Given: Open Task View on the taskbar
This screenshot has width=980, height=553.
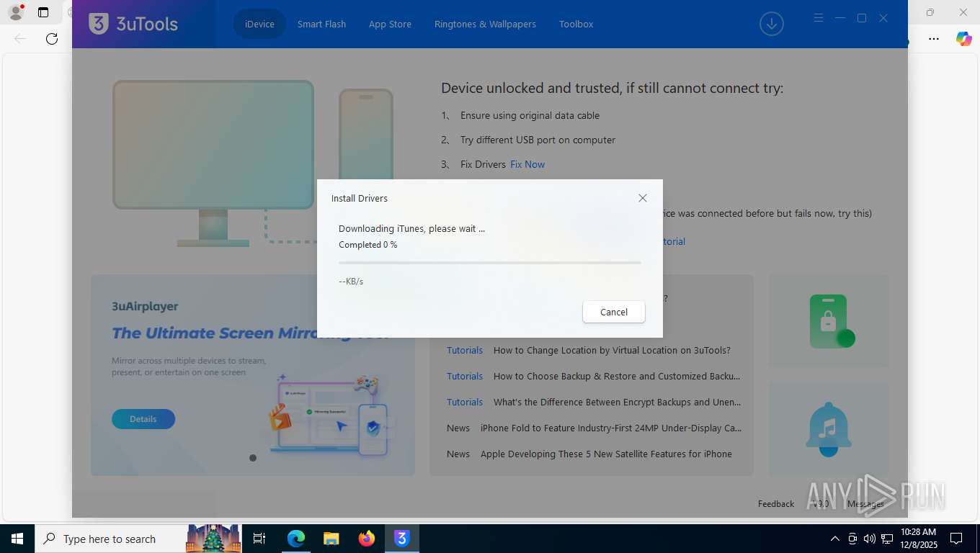Looking at the screenshot, I should 259,539.
